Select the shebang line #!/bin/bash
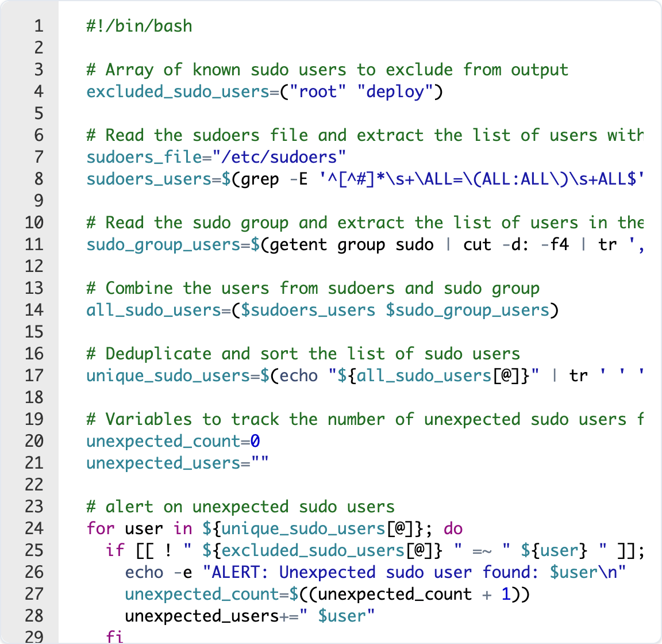The height and width of the screenshot is (644, 662). pos(139,26)
